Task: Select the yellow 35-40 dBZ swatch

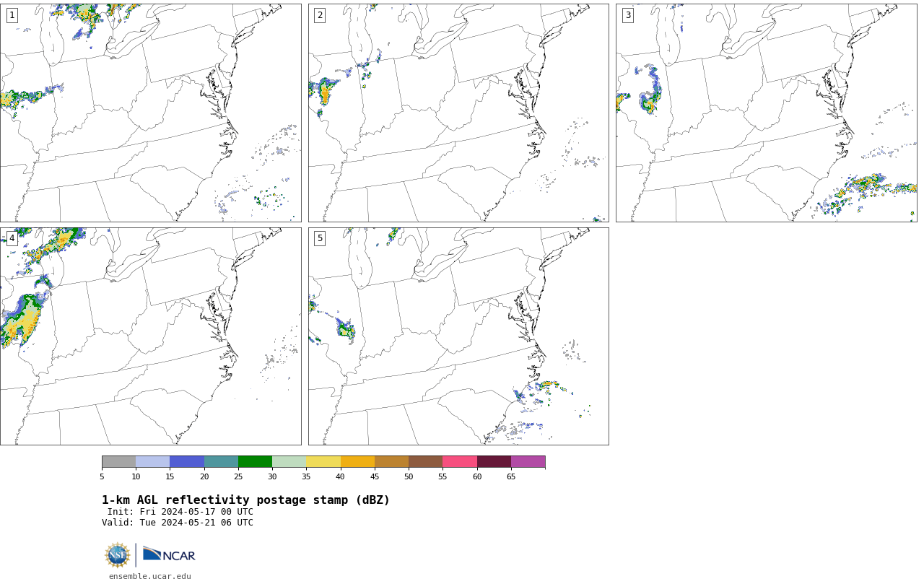Action: pos(323,462)
